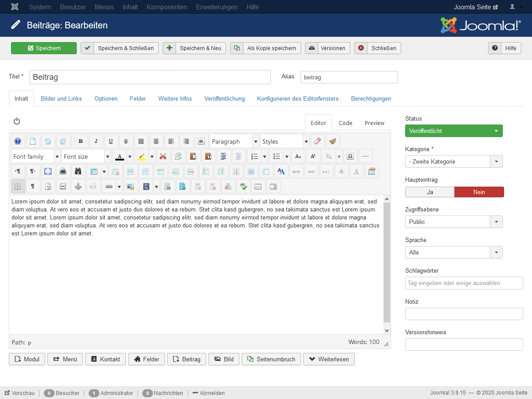The width and height of the screenshot is (532, 399).
Task: Open the Veröffentlichung tab
Action: (224, 98)
